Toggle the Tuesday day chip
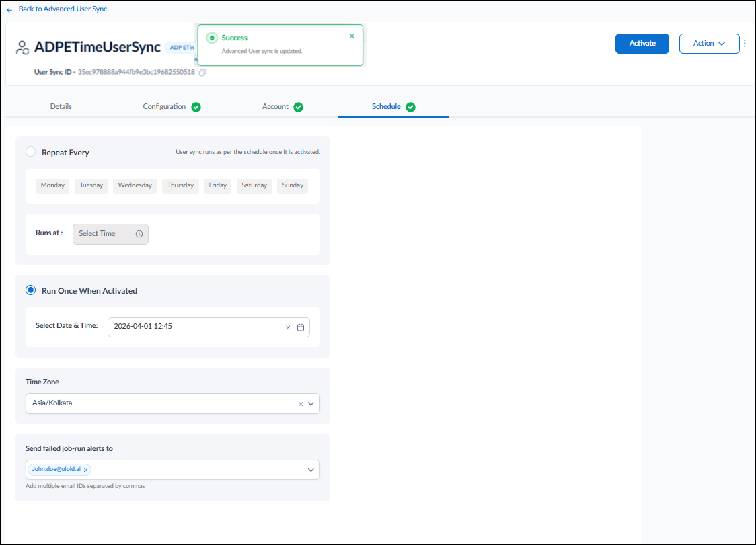 point(91,185)
